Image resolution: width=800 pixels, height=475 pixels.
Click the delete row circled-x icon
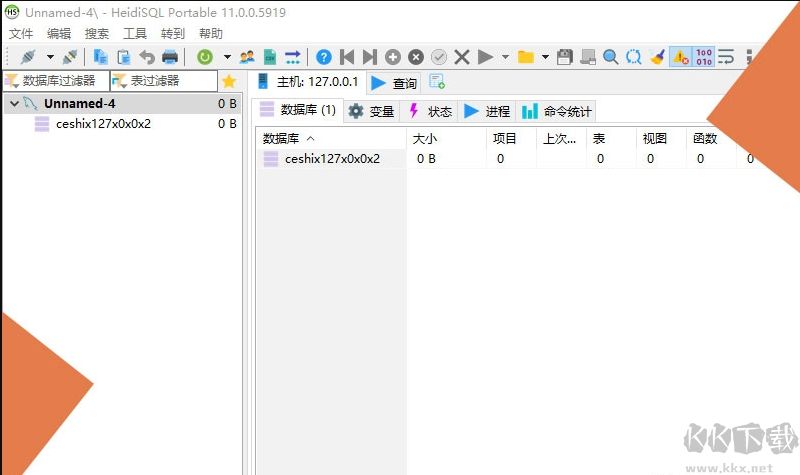(x=416, y=57)
